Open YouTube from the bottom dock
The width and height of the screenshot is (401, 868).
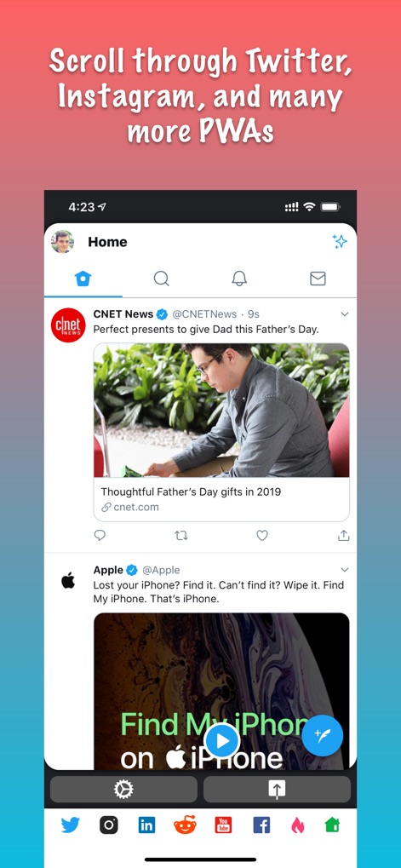coord(223,825)
